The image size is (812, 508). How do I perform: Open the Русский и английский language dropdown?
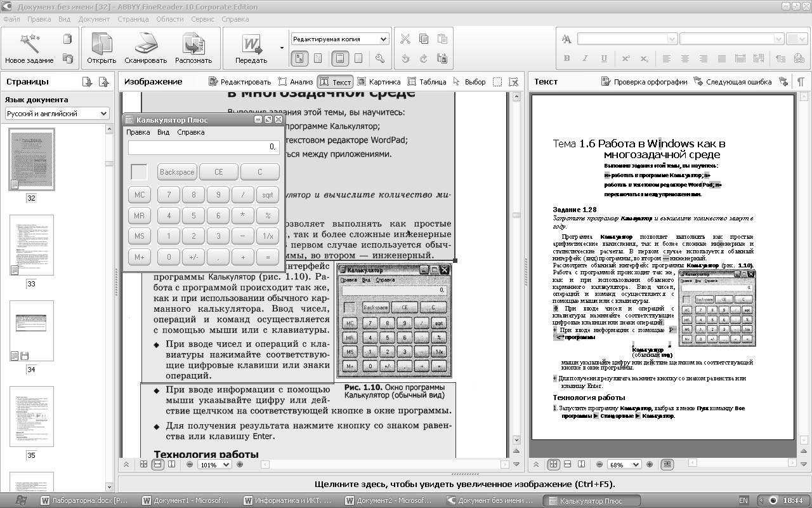[x=57, y=114]
